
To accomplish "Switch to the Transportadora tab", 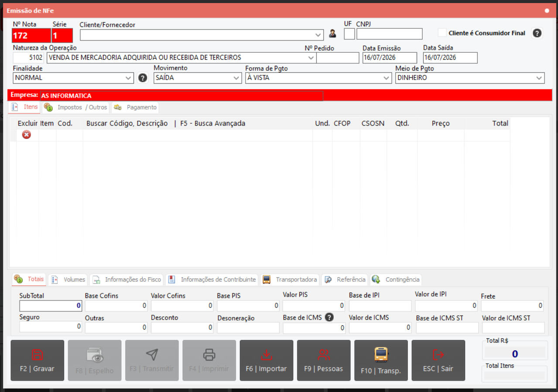I will pos(290,280).
